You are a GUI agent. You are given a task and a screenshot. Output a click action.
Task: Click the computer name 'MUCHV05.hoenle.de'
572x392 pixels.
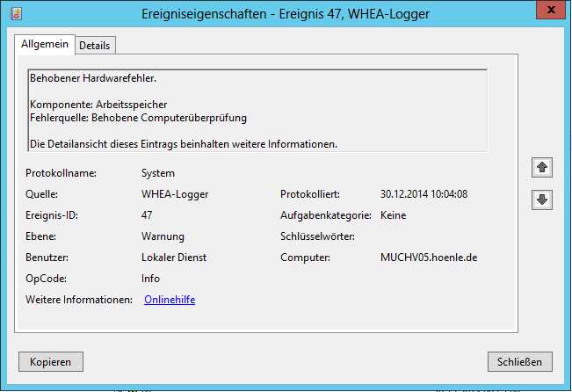pos(429,258)
